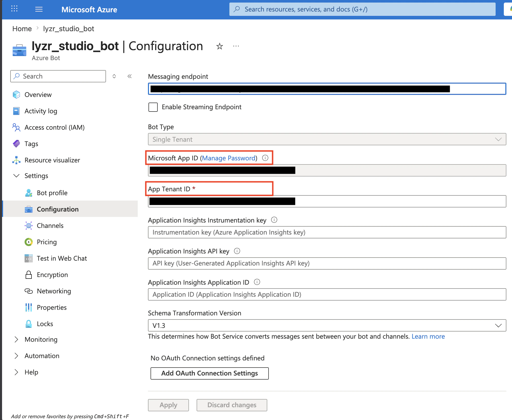Click the Instrumentation key input field
The image size is (512, 420).
327,232
